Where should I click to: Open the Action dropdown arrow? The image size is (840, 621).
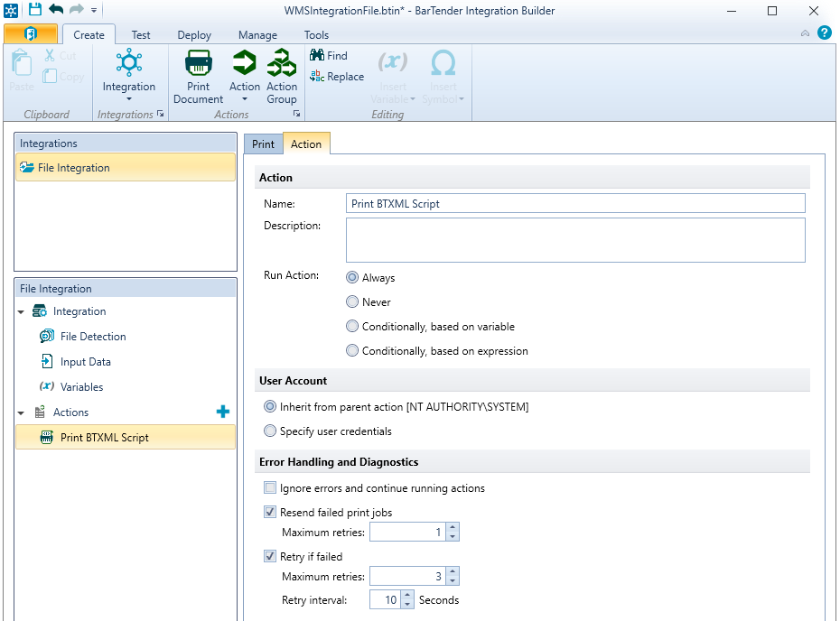(x=245, y=99)
